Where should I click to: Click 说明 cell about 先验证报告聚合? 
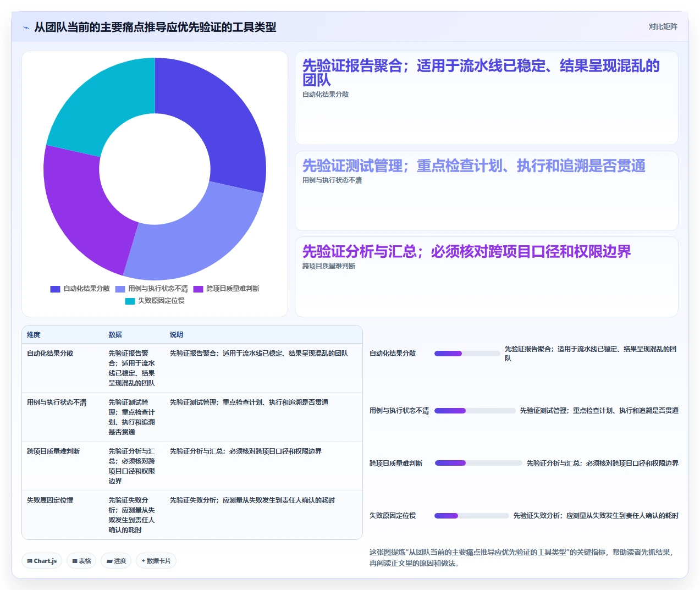(259, 354)
